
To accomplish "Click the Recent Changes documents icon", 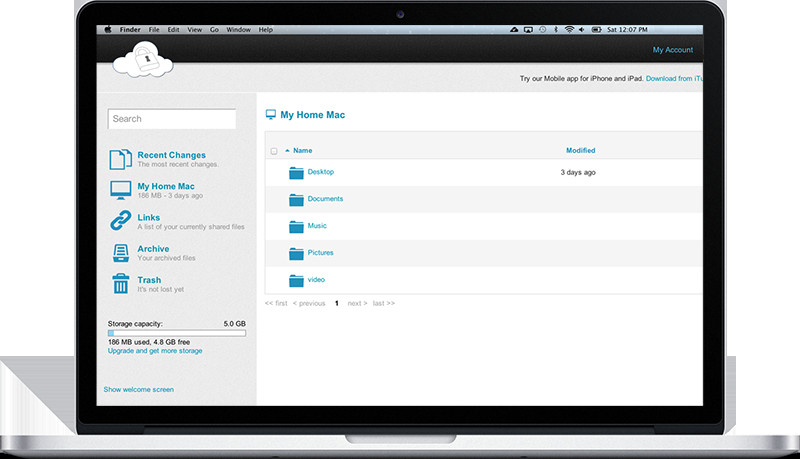I will pos(120,159).
